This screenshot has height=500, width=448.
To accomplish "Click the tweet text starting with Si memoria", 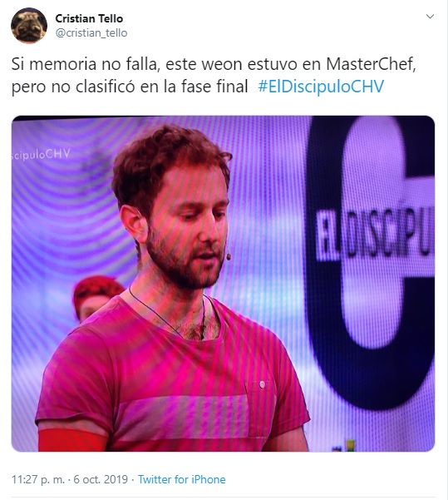I will click(214, 76).
